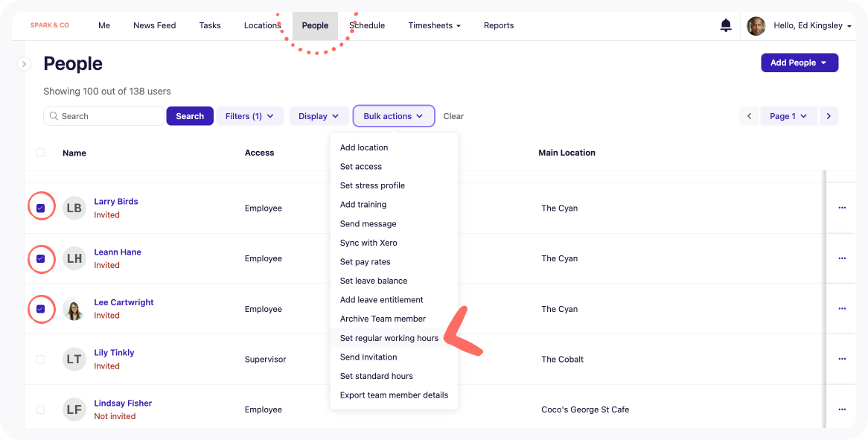This screenshot has width=868, height=440.
Task: Open more options for Larry Birds
Action: 842,208
